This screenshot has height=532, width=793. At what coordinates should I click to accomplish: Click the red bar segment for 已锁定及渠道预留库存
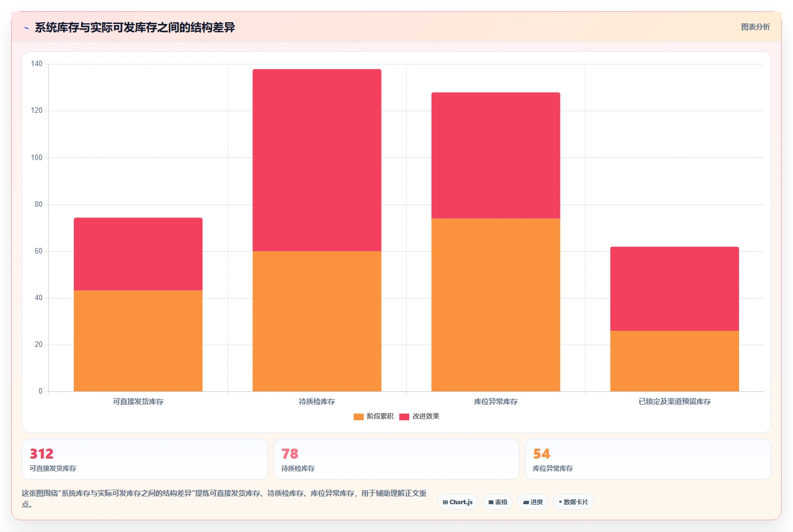pyautogui.click(x=675, y=289)
